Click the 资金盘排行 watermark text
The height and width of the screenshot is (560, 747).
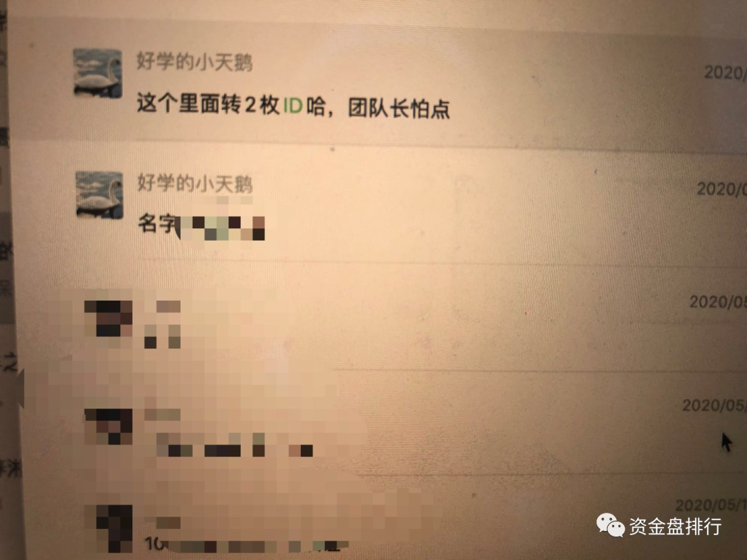click(675, 526)
